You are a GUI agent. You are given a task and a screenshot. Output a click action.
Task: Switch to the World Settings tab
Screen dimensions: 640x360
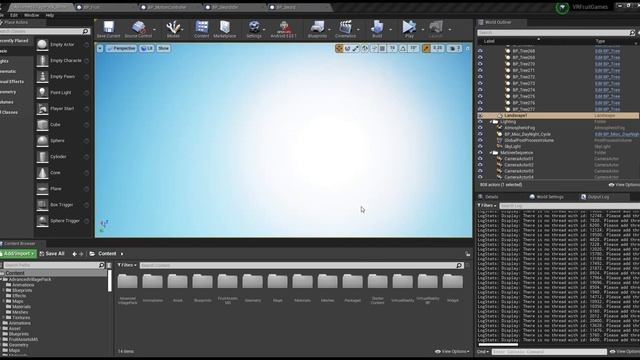click(x=547, y=197)
